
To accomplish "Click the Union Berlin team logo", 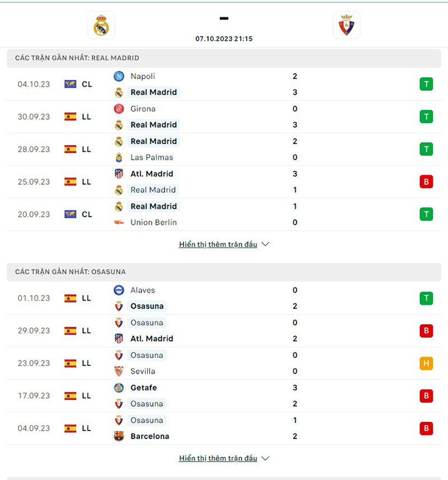I will point(119,222).
